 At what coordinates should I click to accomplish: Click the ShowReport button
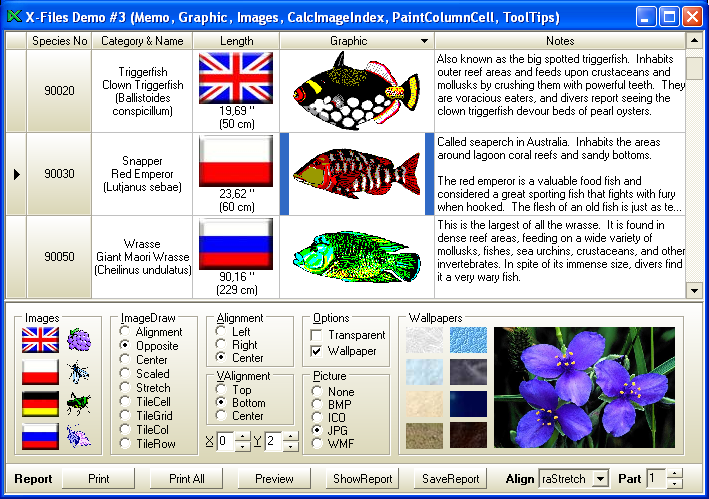pos(363,479)
